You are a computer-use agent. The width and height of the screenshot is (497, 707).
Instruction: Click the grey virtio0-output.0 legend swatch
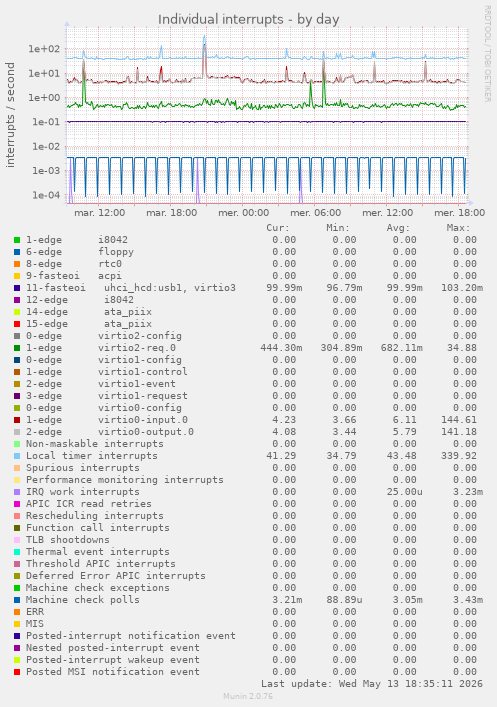(17, 432)
